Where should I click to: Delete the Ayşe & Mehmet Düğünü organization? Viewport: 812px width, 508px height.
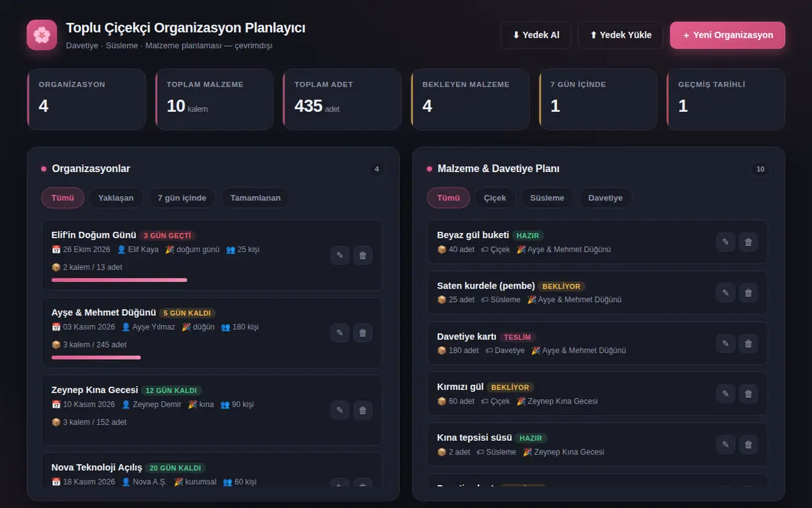[363, 333]
